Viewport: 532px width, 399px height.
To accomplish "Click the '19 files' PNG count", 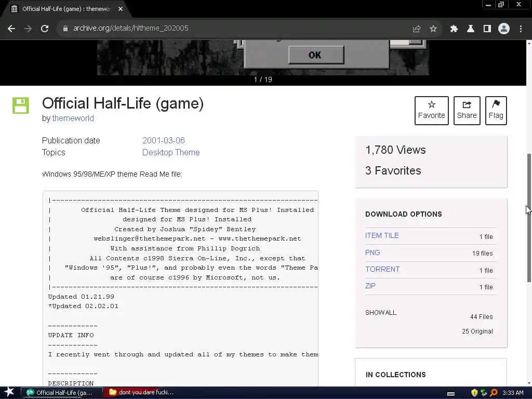I will [x=483, y=253].
